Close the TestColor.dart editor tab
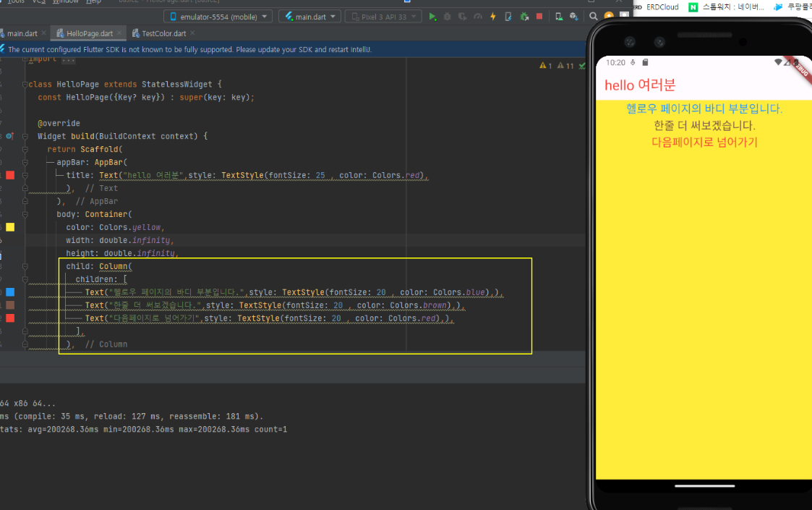812x510 pixels. point(192,33)
